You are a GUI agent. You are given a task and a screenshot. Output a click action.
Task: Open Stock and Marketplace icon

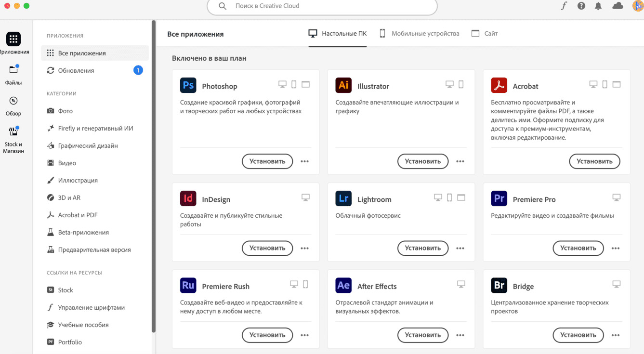(x=13, y=131)
